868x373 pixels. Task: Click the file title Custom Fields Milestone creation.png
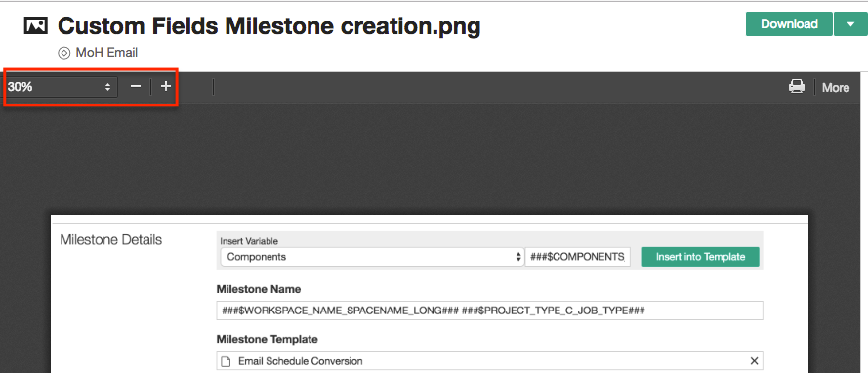269,26
